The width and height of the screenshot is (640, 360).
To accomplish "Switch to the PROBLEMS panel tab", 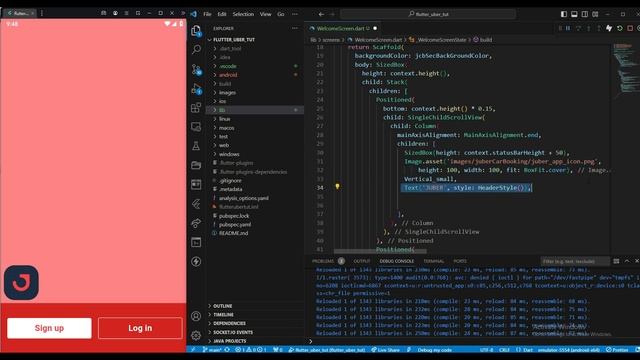I will 323,261.
